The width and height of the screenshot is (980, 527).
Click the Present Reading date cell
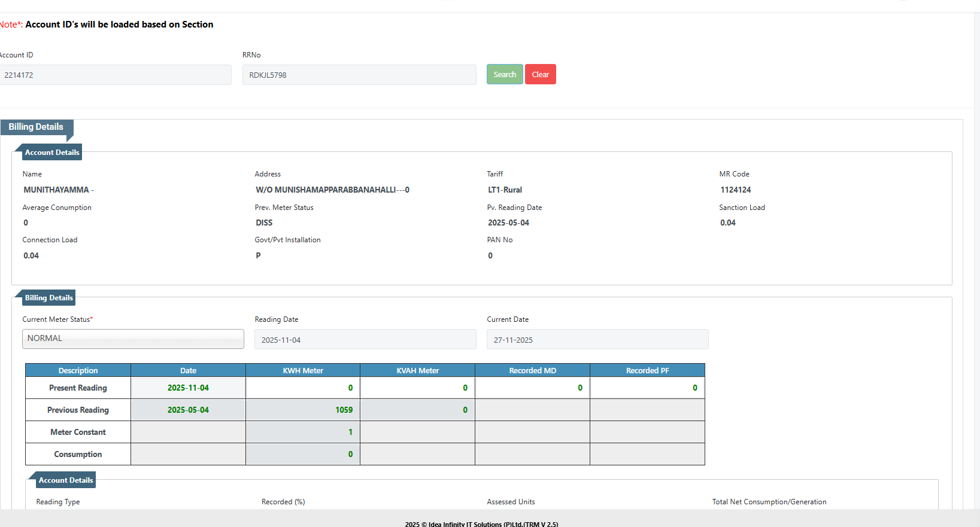click(x=188, y=388)
